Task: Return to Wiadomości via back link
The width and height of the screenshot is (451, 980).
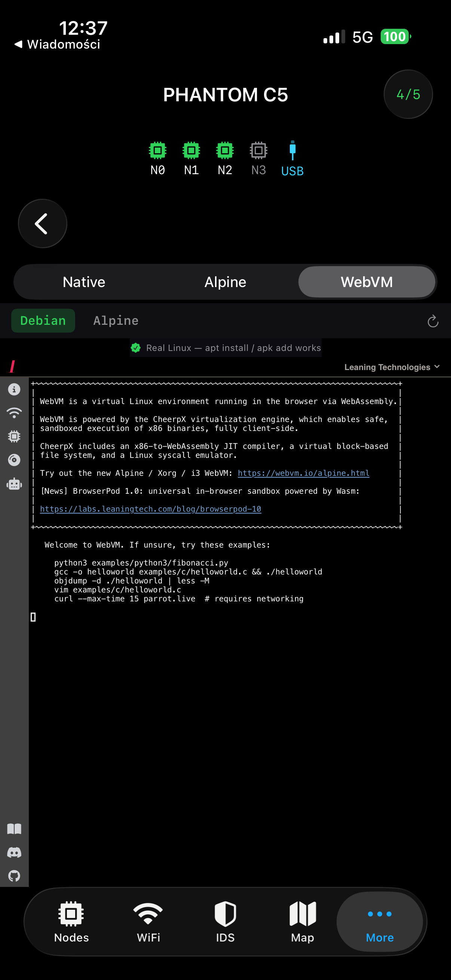Action: click(57, 44)
